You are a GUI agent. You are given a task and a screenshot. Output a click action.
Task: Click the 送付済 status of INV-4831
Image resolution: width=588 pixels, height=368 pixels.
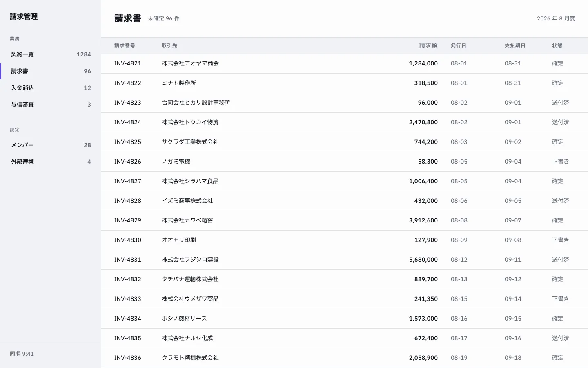coord(561,260)
